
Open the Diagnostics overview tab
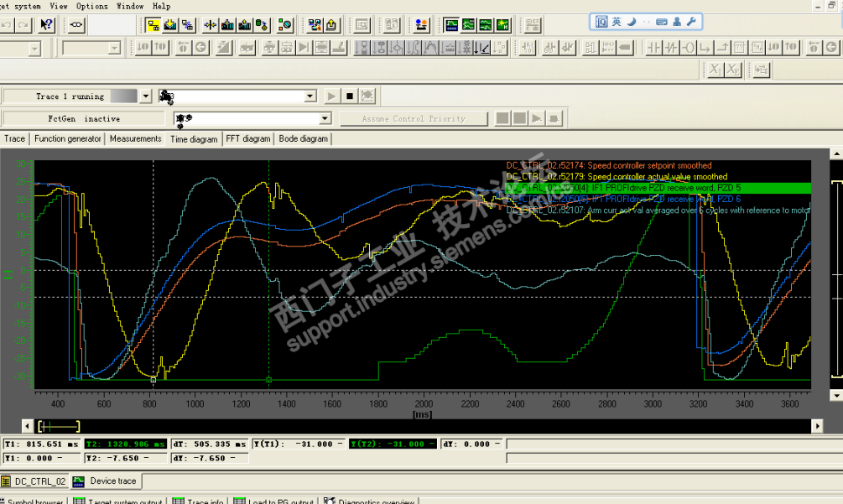369,501
